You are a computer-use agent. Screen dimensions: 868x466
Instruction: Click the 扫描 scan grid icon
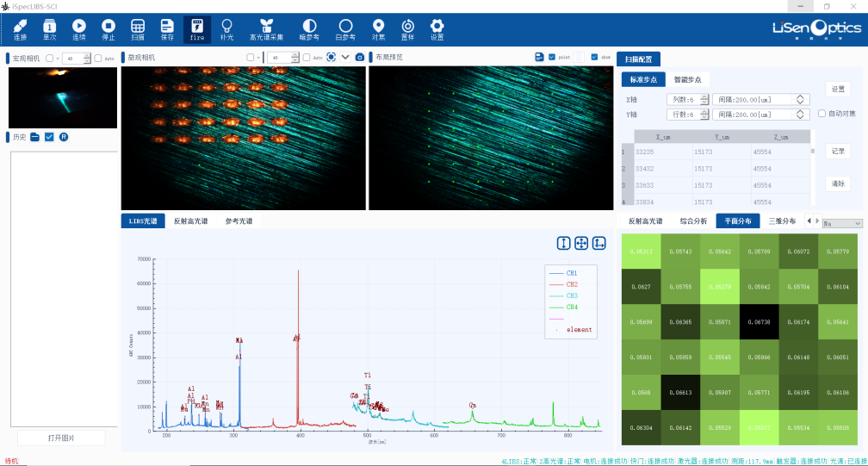[x=138, y=30]
